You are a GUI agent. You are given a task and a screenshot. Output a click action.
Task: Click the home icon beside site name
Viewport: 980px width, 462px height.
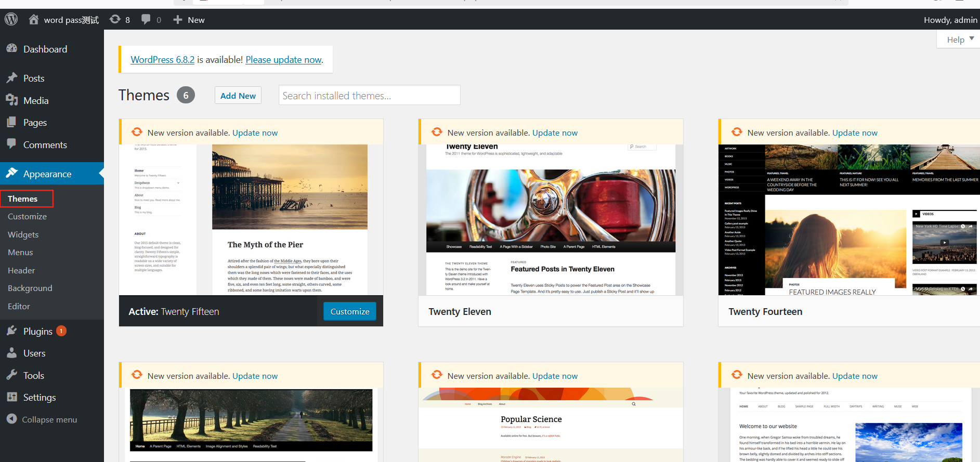point(34,20)
